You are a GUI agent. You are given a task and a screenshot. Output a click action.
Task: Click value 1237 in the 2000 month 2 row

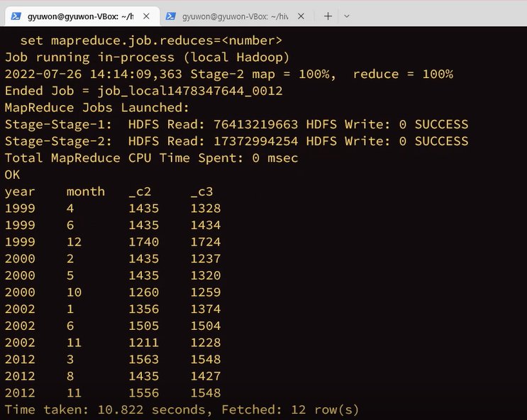206,259
